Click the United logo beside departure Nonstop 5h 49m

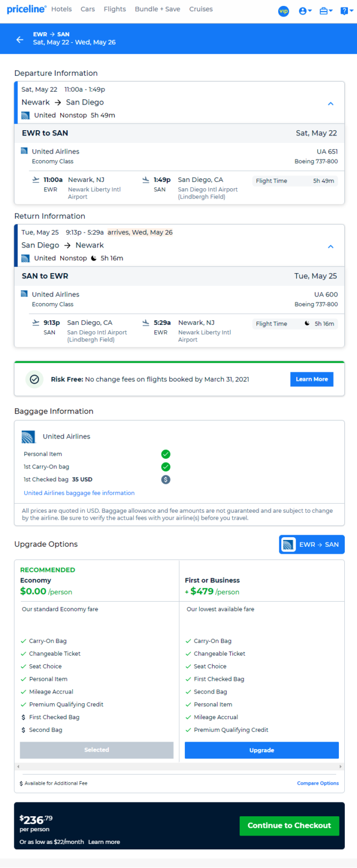pos(26,115)
